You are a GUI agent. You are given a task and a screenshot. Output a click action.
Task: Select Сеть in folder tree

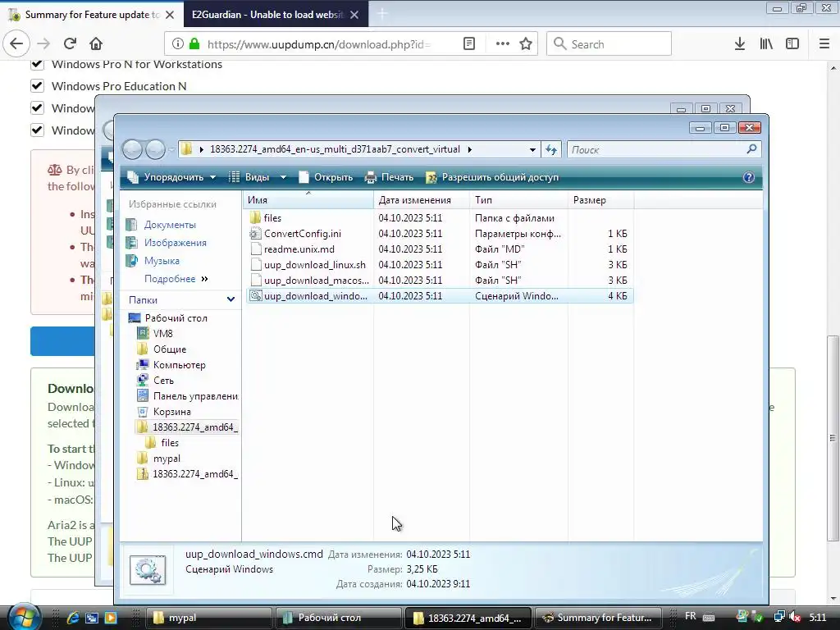click(x=163, y=381)
